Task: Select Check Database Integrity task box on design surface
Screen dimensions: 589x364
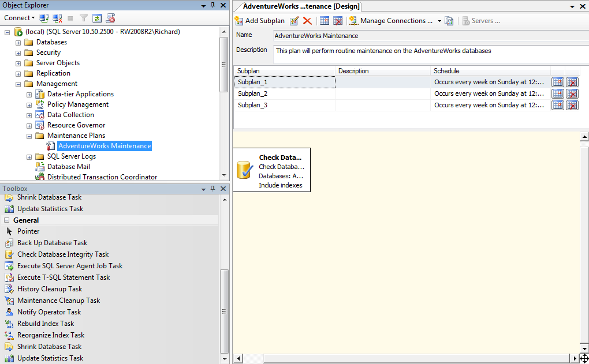Action: tap(272, 170)
